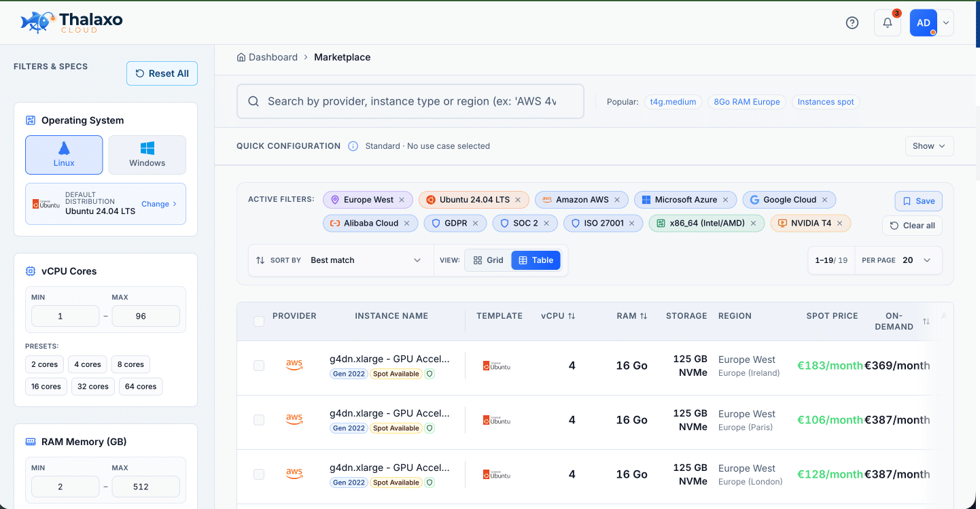This screenshot has width=980, height=509.
Task: Click the vCPU minimum input field
Action: 65,316
